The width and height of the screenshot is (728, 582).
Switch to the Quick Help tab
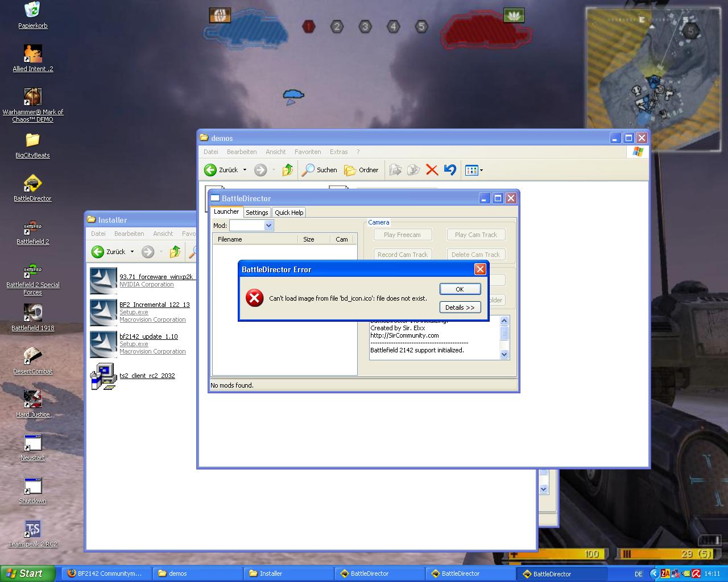point(289,212)
